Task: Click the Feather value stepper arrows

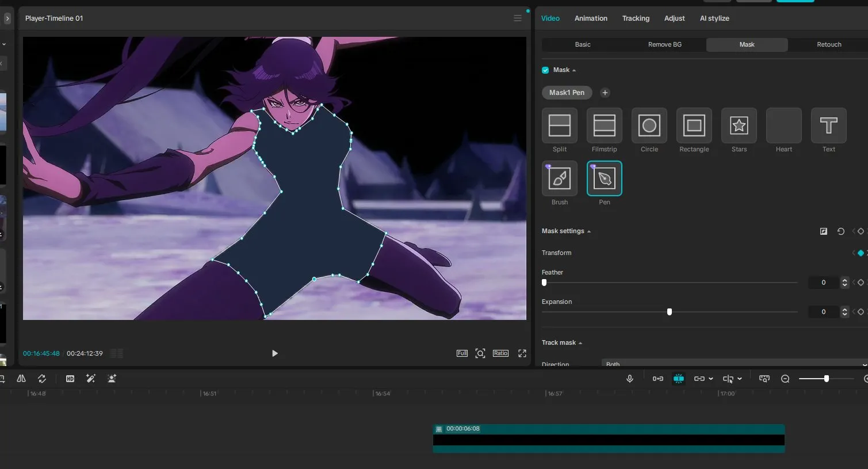Action: (x=844, y=283)
